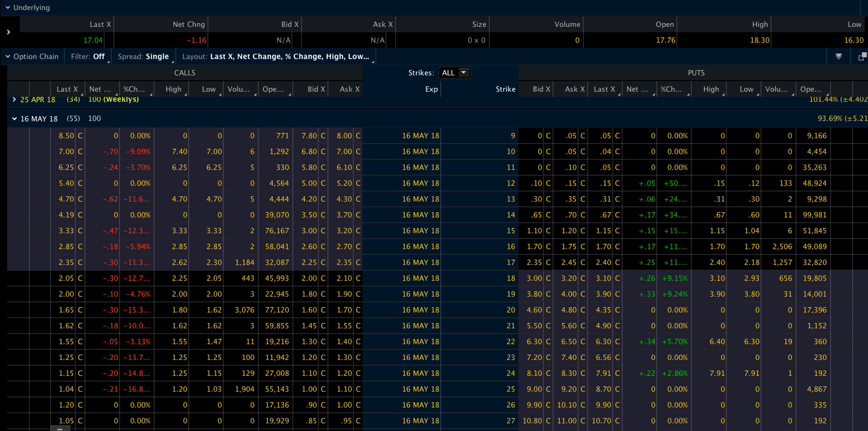Select the 2.00 bid for strike 18 call

pyautogui.click(x=309, y=278)
